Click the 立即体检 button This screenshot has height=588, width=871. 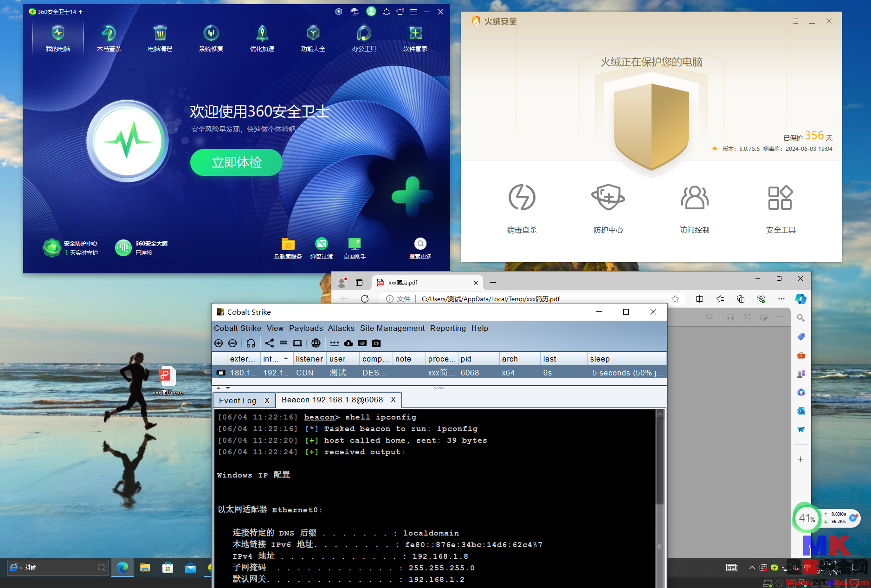pyautogui.click(x=236, y=162)
